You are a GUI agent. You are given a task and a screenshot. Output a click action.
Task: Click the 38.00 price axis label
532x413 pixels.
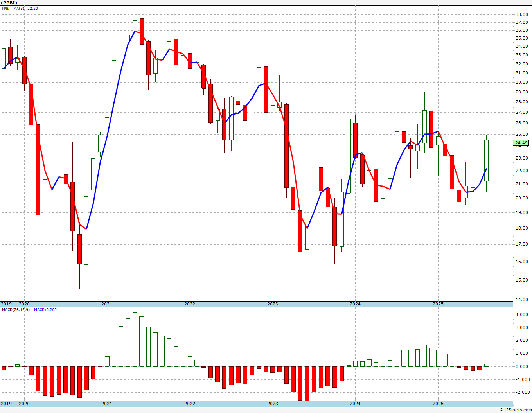coord(521,15)
